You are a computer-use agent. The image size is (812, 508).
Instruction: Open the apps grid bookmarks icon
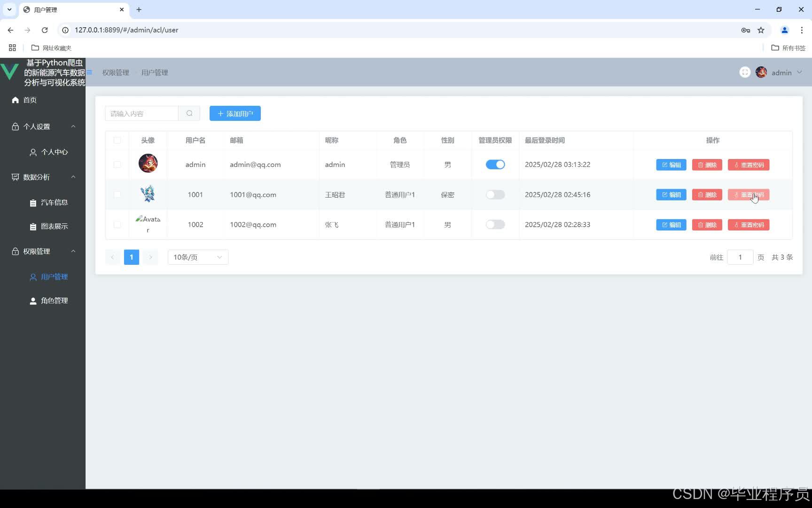[x=12, y=48]
